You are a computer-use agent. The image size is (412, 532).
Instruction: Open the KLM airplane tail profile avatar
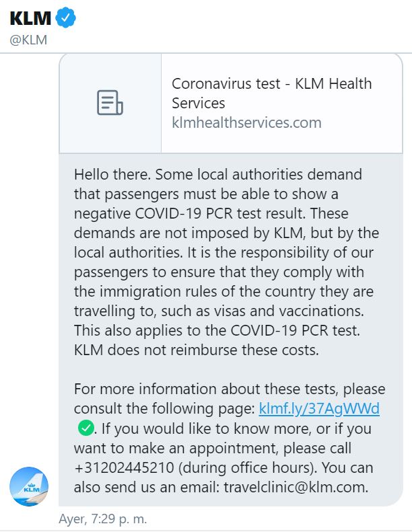(29, 486)
